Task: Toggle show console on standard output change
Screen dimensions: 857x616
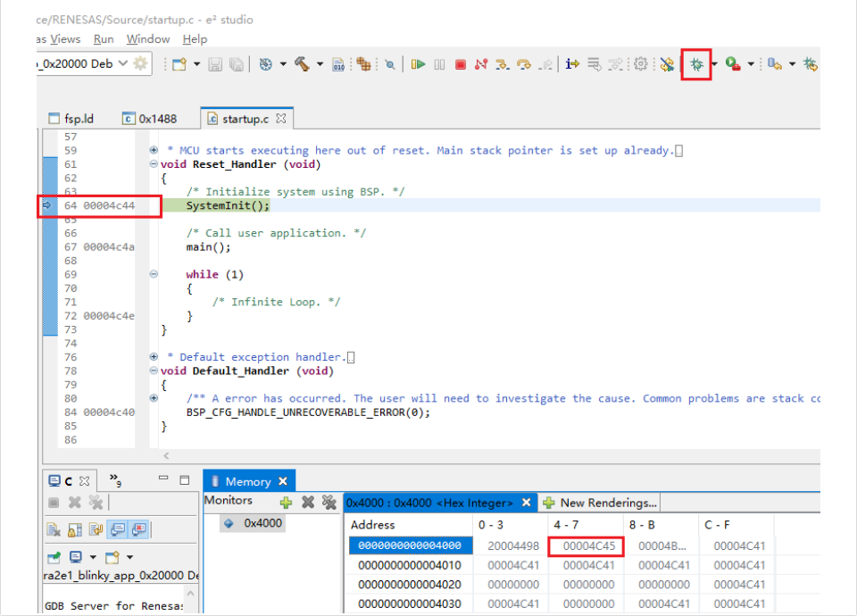Action: (118, 529)
